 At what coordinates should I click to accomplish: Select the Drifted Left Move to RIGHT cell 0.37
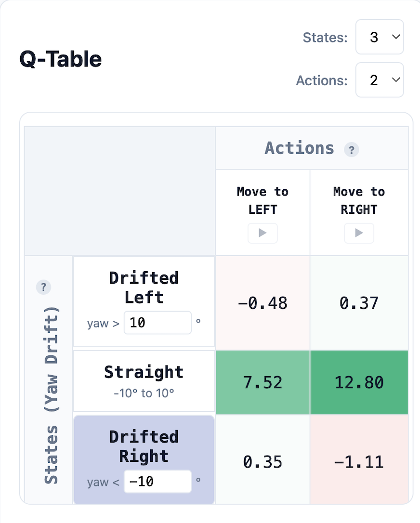[359, 303]
